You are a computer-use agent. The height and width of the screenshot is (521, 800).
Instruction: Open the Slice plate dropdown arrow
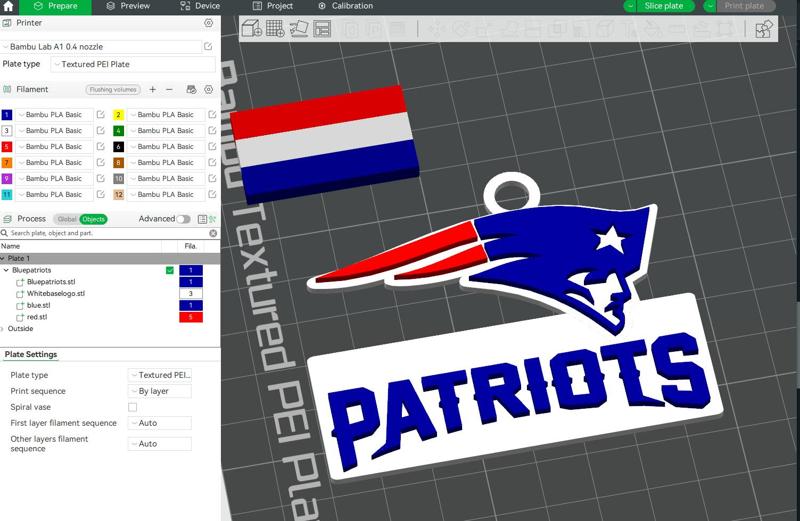click(630, 6)
